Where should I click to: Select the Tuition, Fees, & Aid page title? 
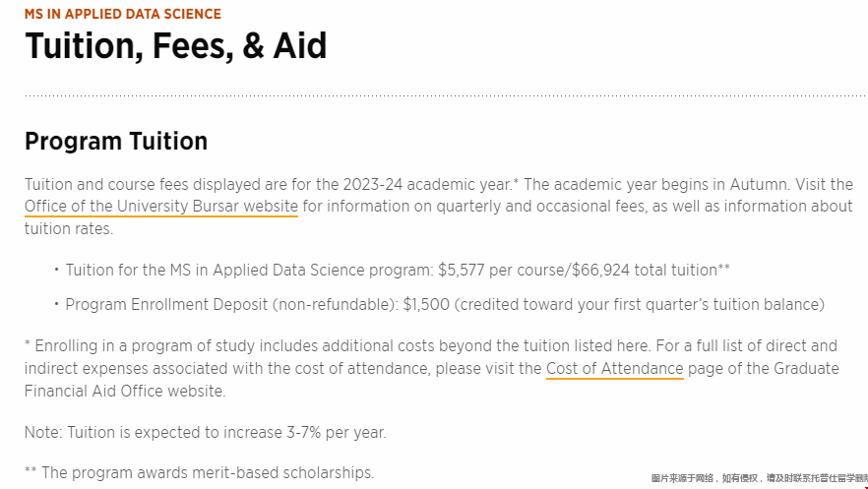(x=175, y=45)
